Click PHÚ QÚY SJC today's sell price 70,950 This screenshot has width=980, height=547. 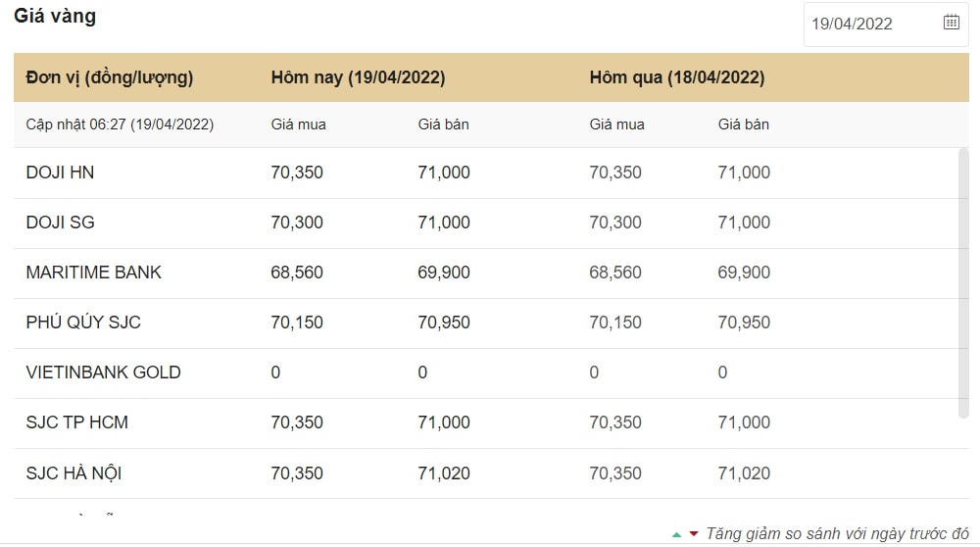click(444, 323)
